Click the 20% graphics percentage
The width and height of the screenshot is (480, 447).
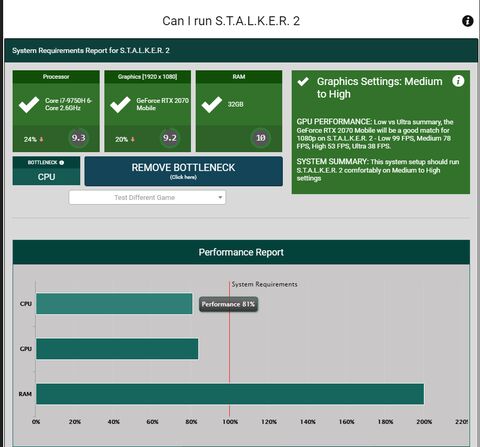[x=121, y=139]
